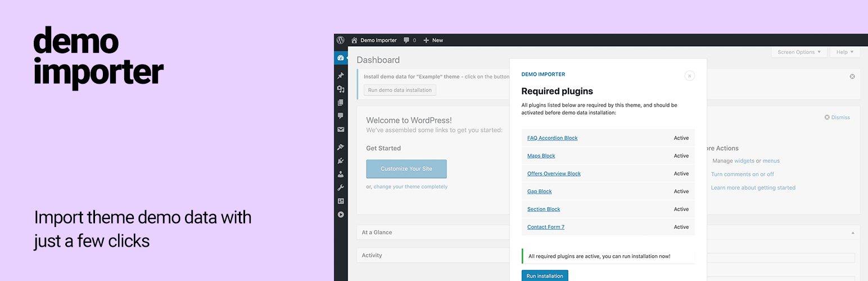This screenshot has width=868, height=281.
Task: Open the Dashboard gauge icon in sidebar
Action: [x=340, y=58]
